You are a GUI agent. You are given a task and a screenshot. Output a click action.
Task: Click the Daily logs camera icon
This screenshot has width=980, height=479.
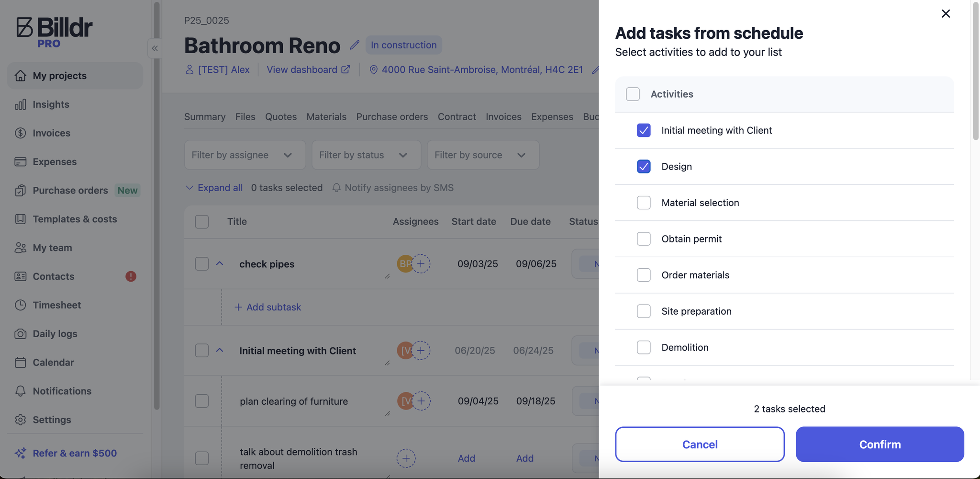pyautogui.click(x=20, y=334)
